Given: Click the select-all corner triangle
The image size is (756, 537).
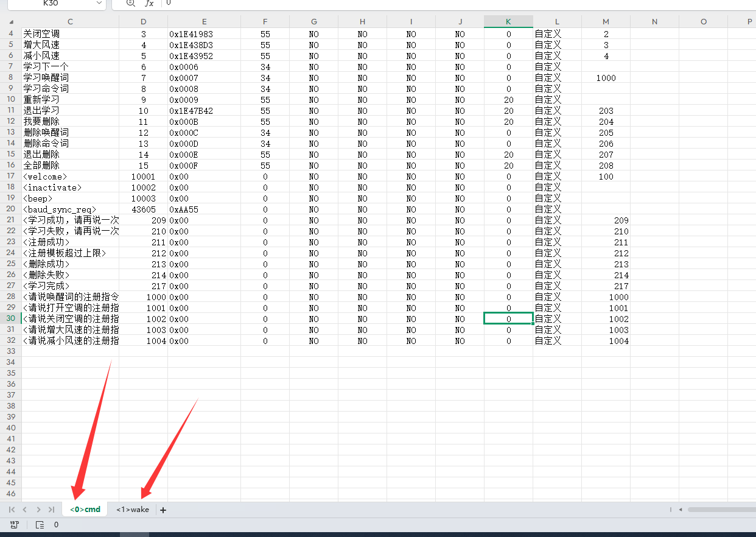Looking at the screenshot, I should click(11, 22).
